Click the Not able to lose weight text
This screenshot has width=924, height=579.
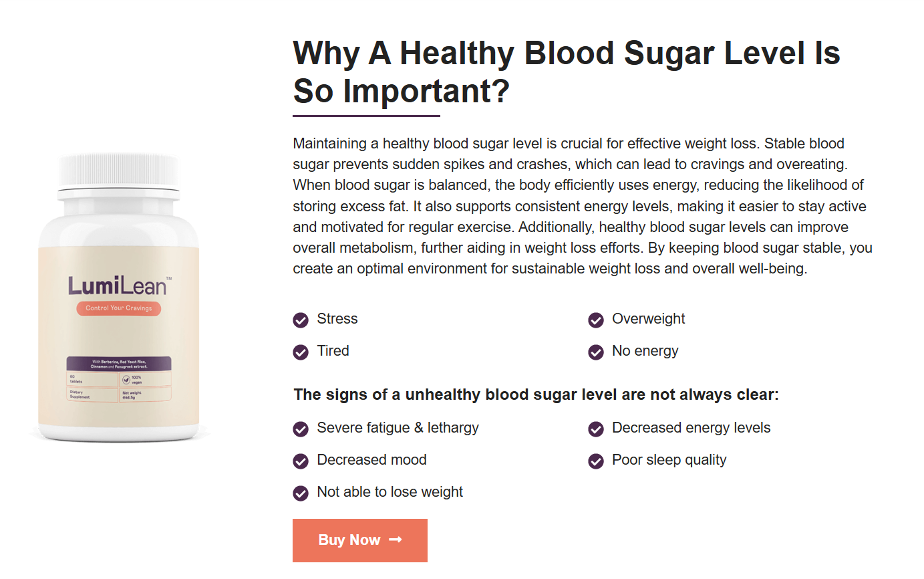pos(390,492)
